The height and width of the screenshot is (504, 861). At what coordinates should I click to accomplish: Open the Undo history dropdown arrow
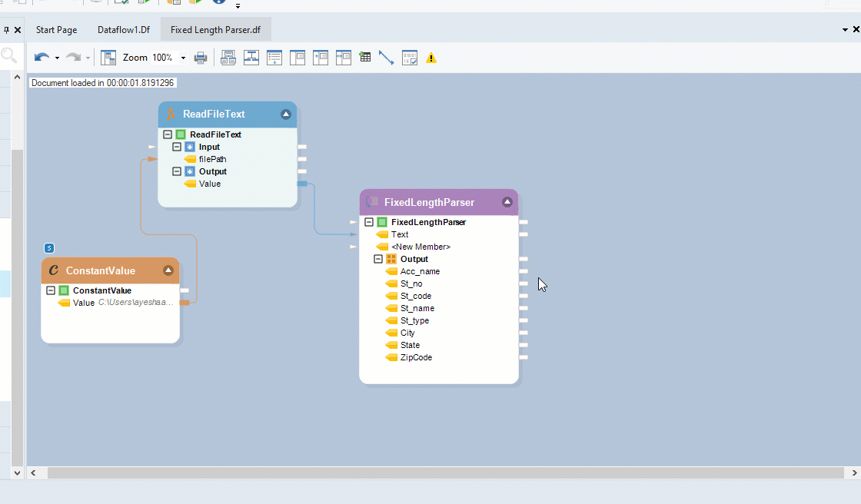pyautogui.click(x=57, y=58)
